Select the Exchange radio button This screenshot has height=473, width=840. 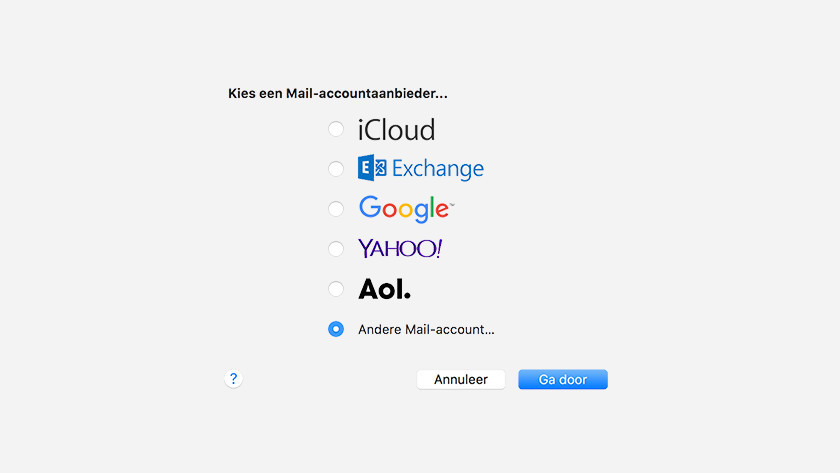(x=336, y=169)
